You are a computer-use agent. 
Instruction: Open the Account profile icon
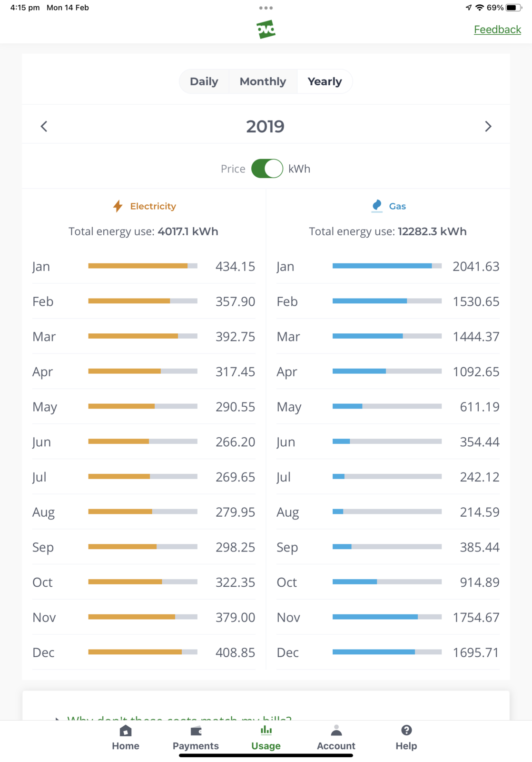click(x=336, y=731)
